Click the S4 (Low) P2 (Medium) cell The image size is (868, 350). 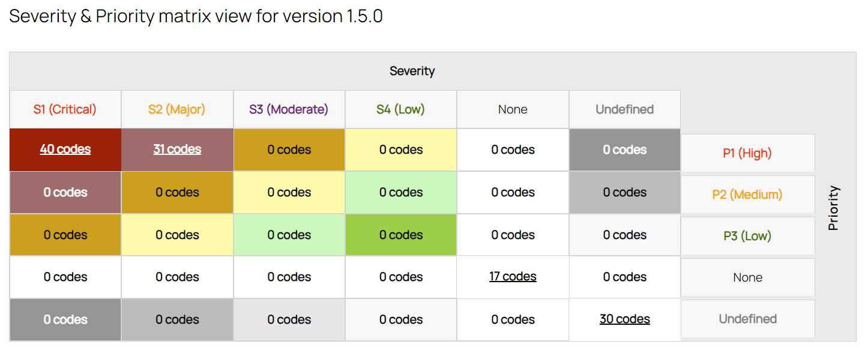tap(401, 193)
